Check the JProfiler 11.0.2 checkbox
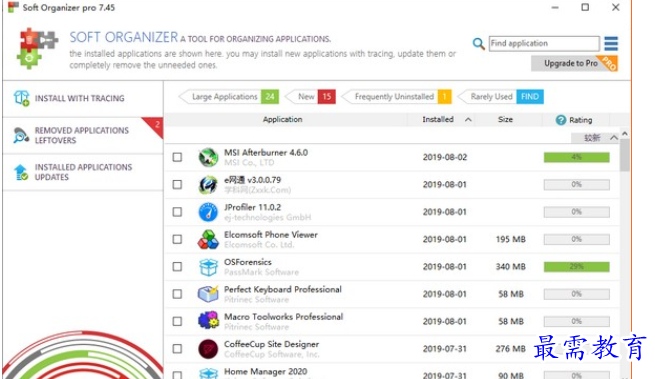The image size is (655, 379). 177,212
